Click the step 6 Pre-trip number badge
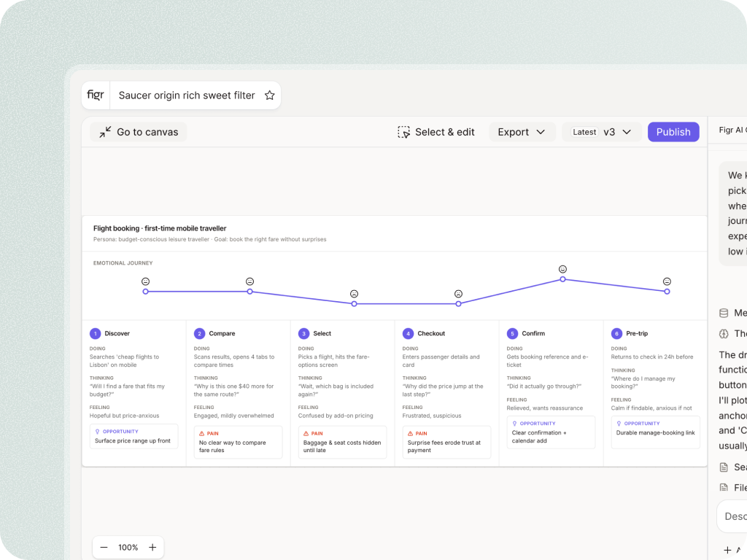The width and height of the screenshot is (747, 560). 617,333
